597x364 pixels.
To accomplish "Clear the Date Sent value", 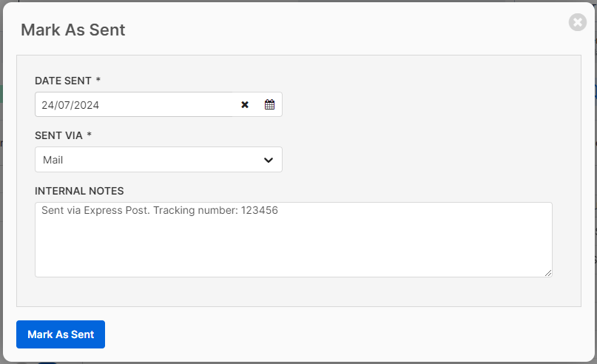I will pyautogui.click(x=245, y=105).
